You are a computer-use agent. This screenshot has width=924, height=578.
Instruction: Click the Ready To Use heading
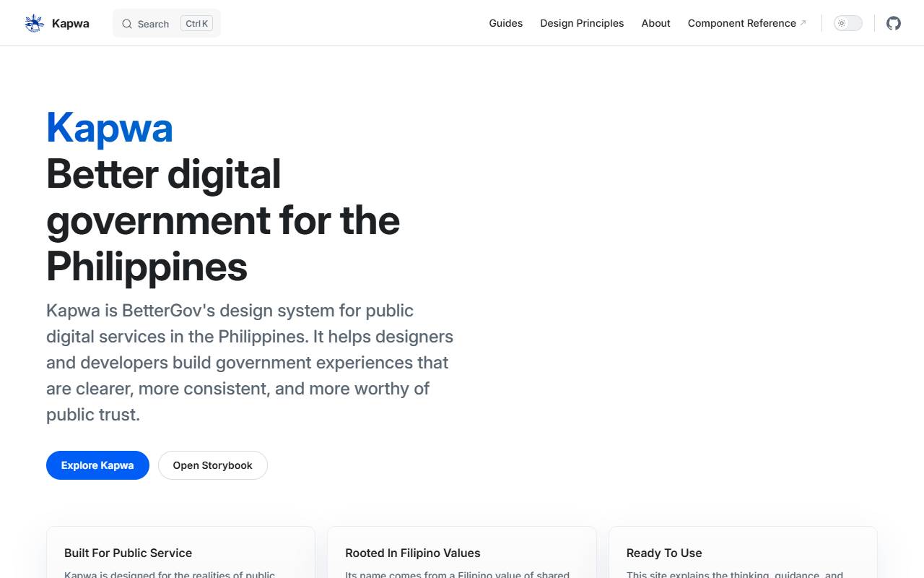tap(664, 553)
